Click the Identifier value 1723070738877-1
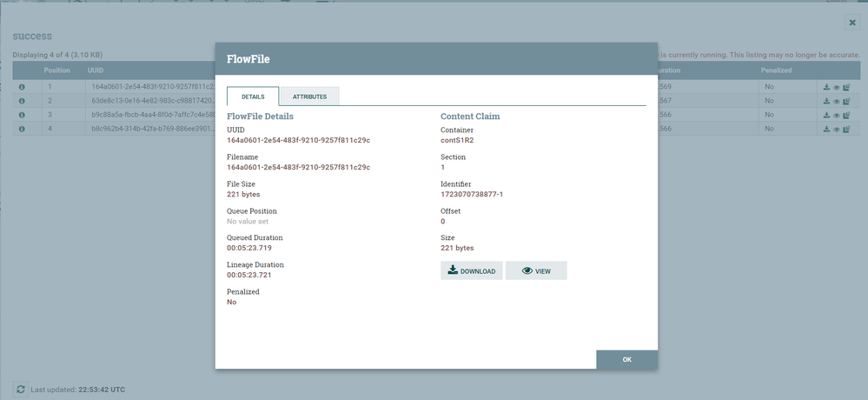Screen dimensions: 868x400 point(472,195)
